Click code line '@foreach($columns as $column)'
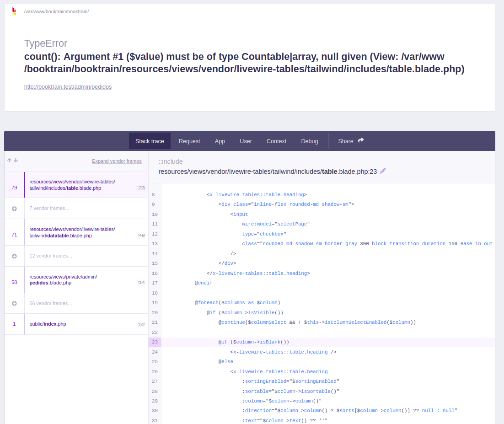This screenshot has height=424, width=504. pyautogui.click(x=237, y=303)
